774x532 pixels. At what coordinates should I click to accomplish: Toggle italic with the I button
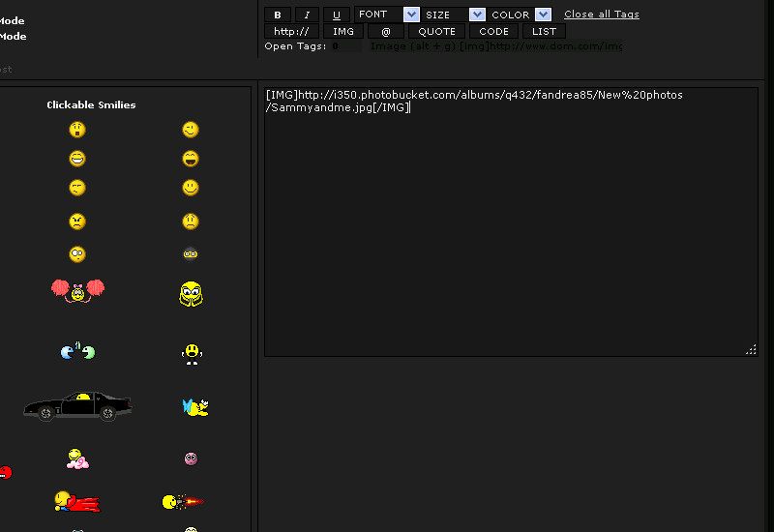click(x=307, y=15)
